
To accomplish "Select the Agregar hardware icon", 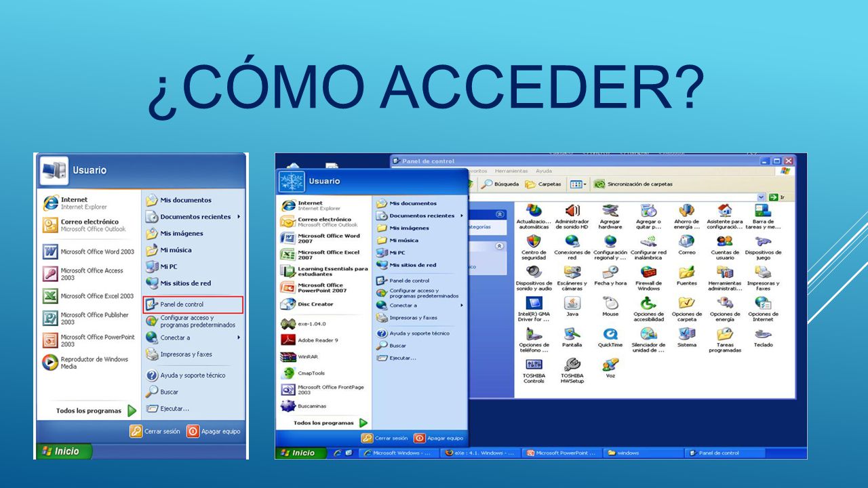I will click(x=610, y=217).
